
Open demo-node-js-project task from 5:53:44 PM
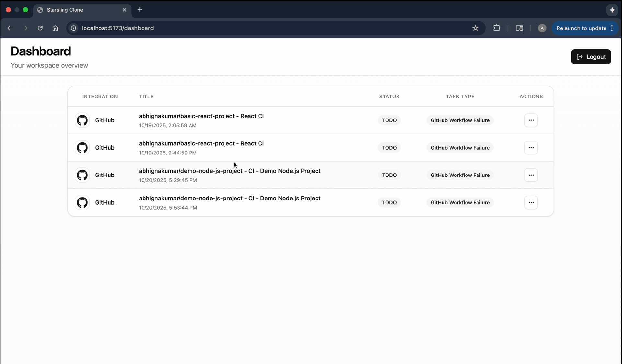tap(229, 198)
